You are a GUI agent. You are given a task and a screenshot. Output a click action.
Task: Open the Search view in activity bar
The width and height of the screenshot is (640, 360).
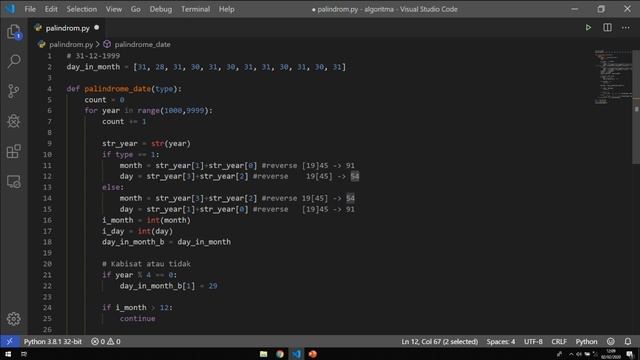[x=13, y=61]
